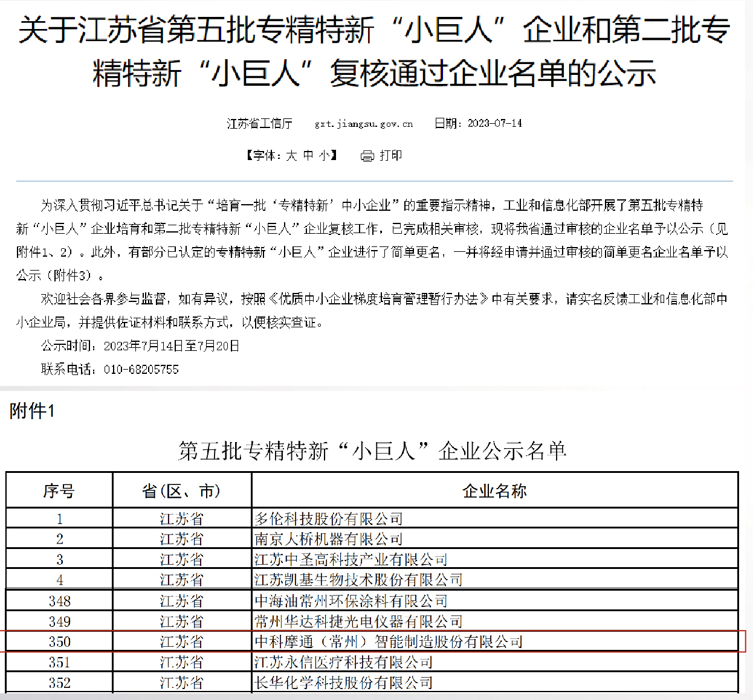This screenshot has height=700, width=753.
Task: Click serial number 351 cell
Action: [59, 662]
